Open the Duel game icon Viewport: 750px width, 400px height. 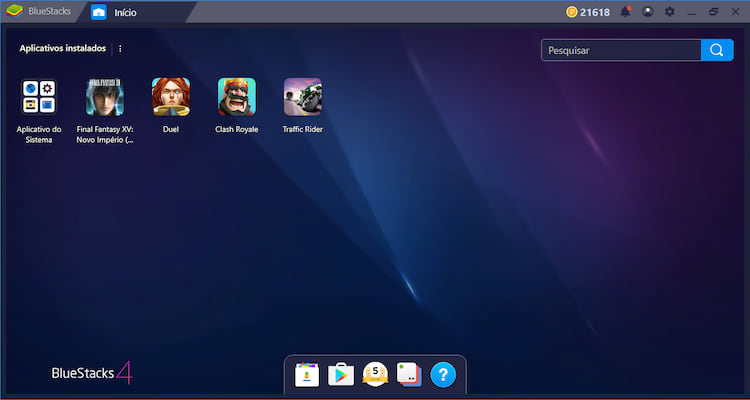click(171, 97)
